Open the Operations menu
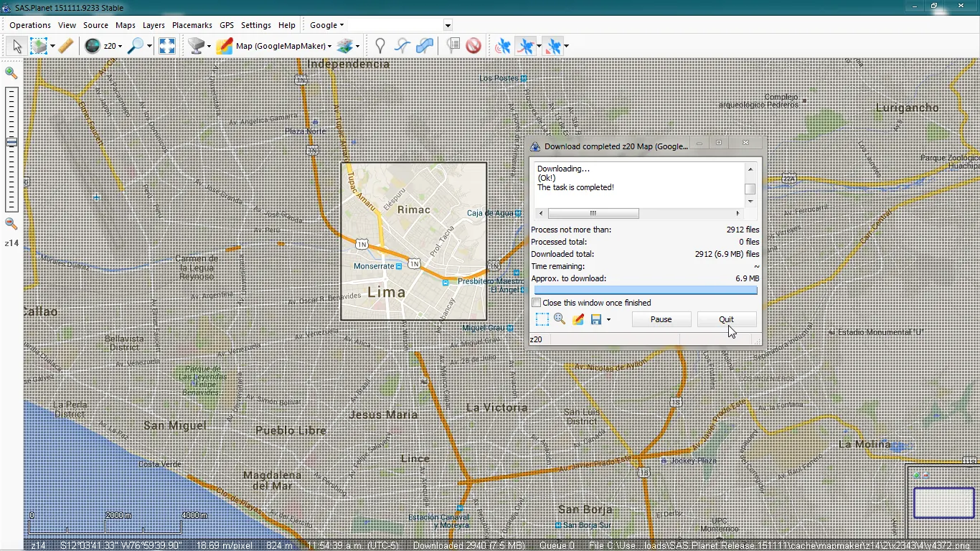 click(x=30, y=25)
